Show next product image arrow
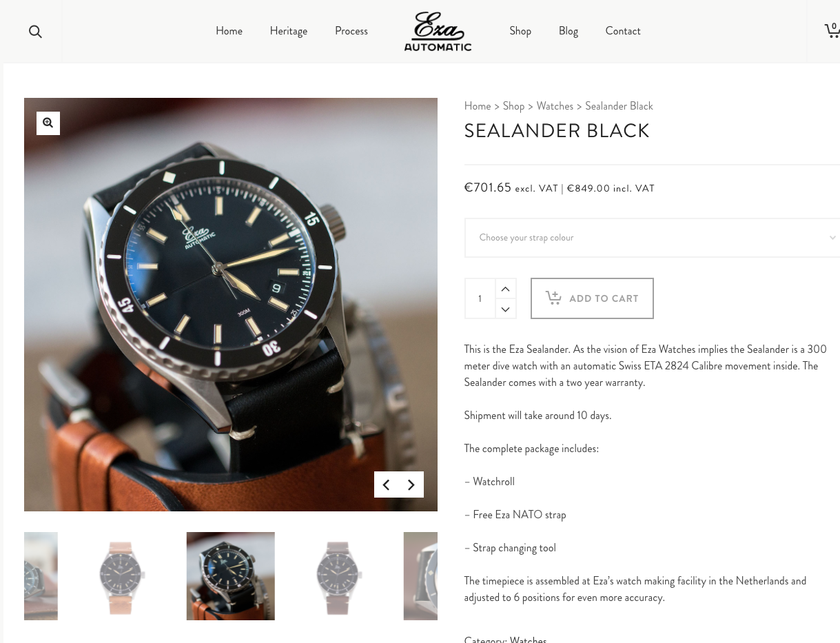Screen dimensions: 840x643 (411, 484)
